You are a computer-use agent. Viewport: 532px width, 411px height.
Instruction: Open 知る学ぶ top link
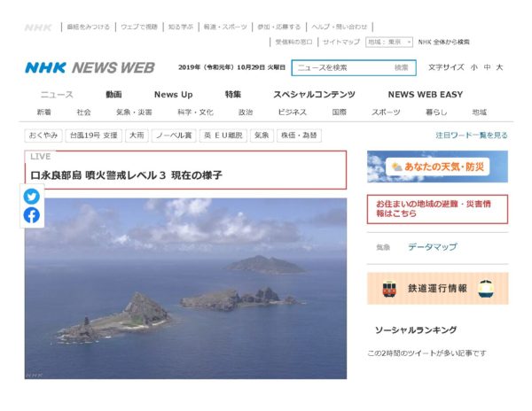point(181,27)
